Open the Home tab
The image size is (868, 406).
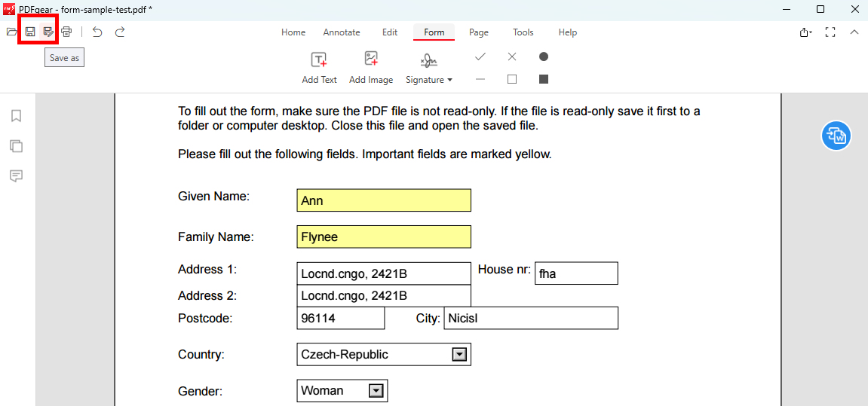click(293, 32)
